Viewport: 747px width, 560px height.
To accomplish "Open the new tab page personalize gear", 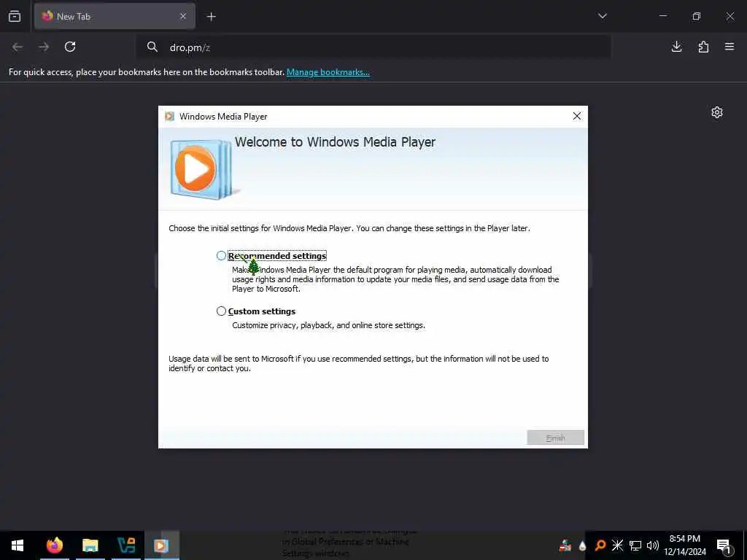I will coord(717,112).
